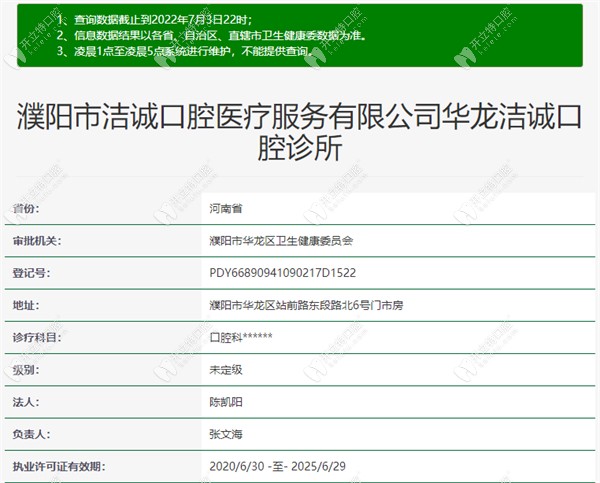
Task: Select registration number PDY66890941090217D1522
Action: 283,273
